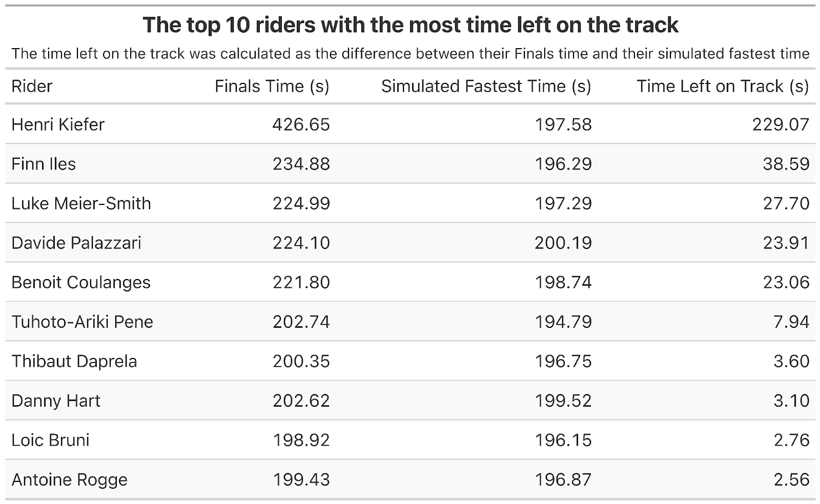This screenshot has height=504, width=820.
Task: Select the Henri Kiefer rider cell
Action: click(58, 124)
